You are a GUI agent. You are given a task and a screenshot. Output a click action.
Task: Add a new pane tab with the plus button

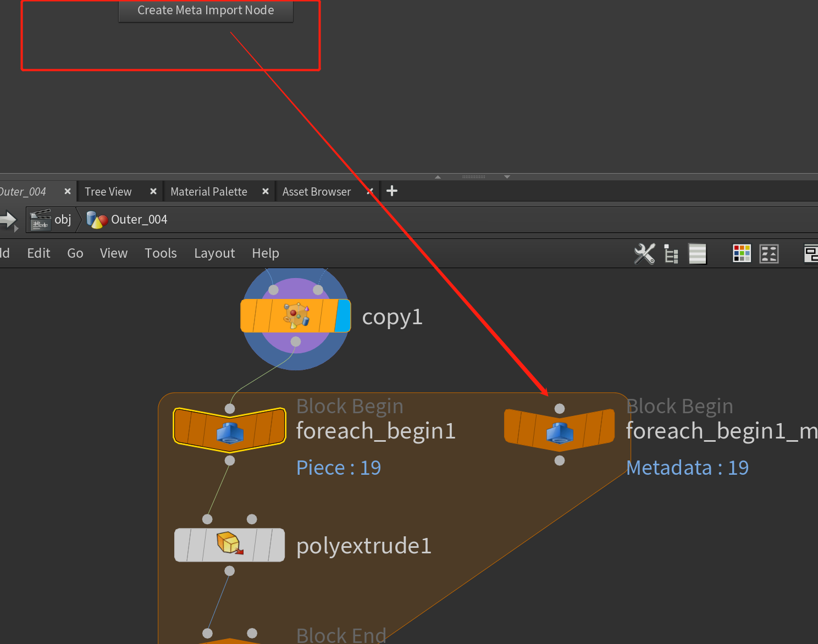point(391,191)
